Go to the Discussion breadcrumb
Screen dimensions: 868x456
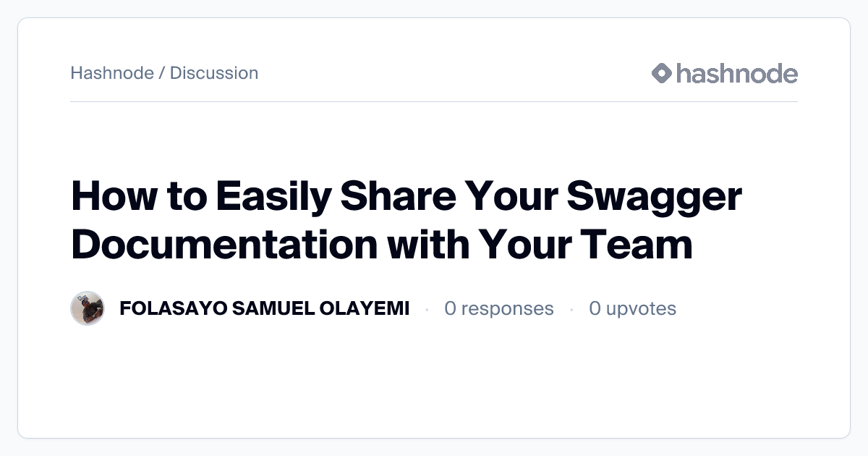pos(214,73)
